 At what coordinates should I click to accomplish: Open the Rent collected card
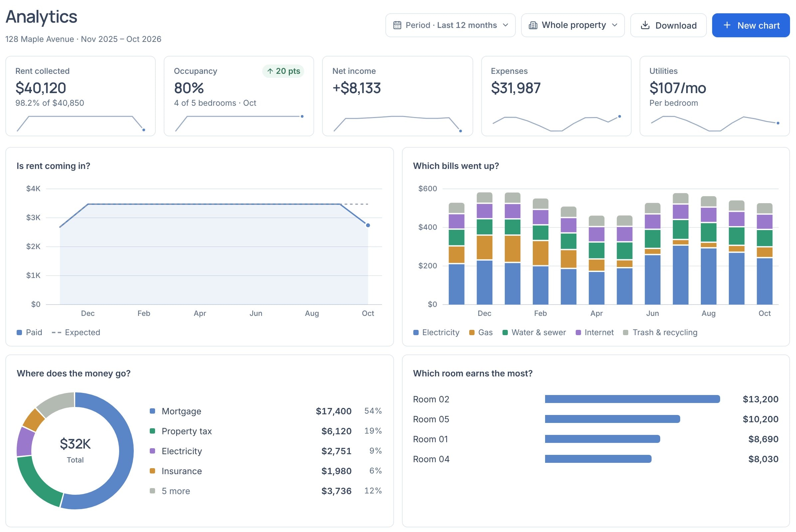click(81, 96)
